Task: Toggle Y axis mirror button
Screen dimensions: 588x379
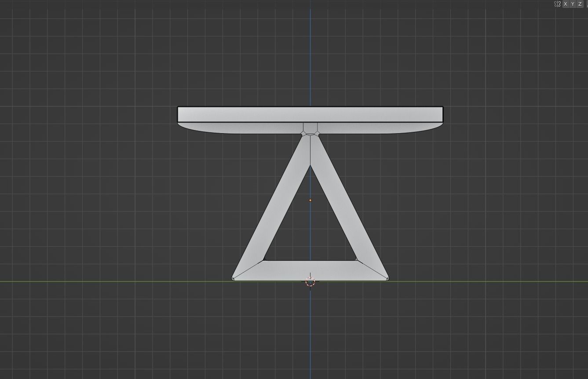Action: pos(573,4)
